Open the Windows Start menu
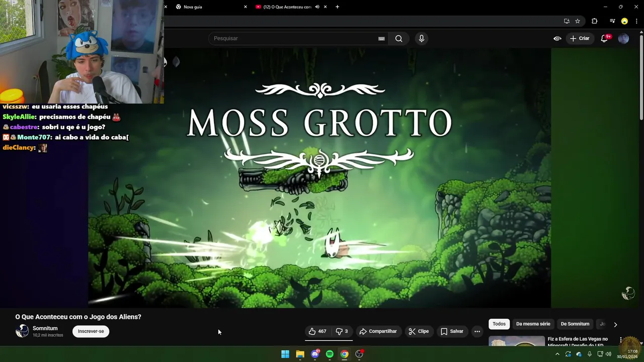 click(285, 354)
